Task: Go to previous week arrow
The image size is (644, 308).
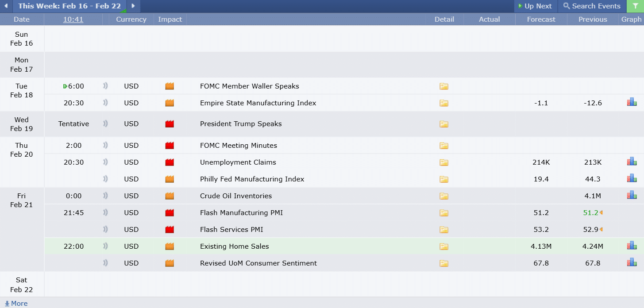Action: point(6,6)
